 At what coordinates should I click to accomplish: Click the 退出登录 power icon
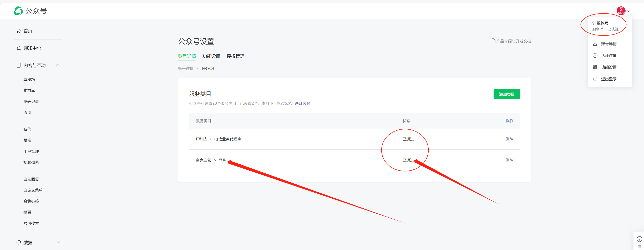595,79
